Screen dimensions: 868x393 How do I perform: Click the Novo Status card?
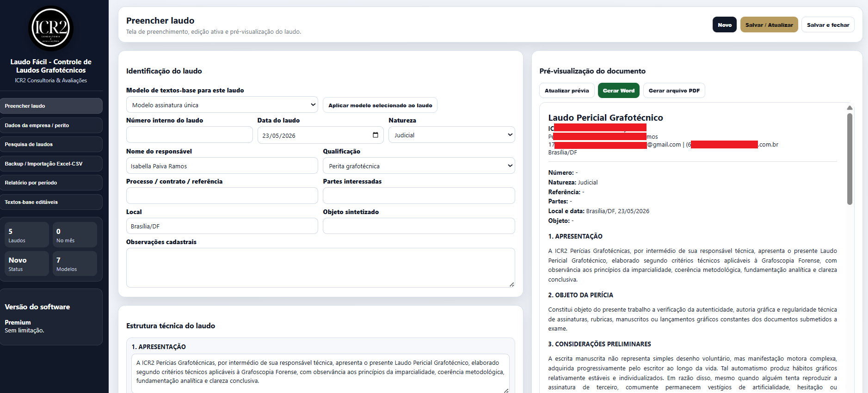coord(27,264)
